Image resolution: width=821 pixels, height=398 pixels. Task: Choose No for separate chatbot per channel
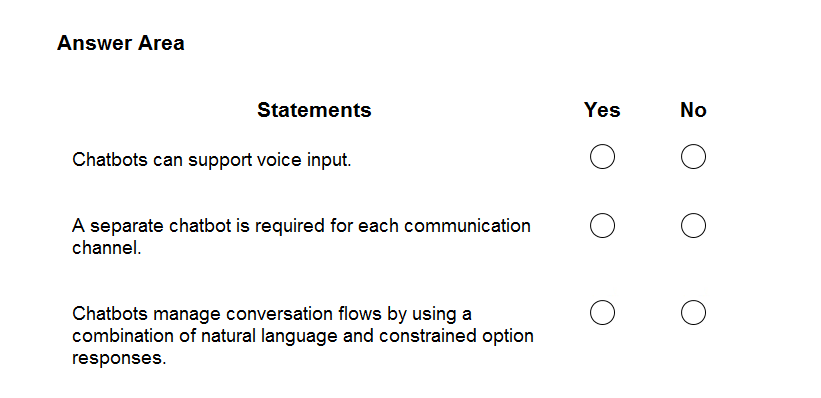693,226
